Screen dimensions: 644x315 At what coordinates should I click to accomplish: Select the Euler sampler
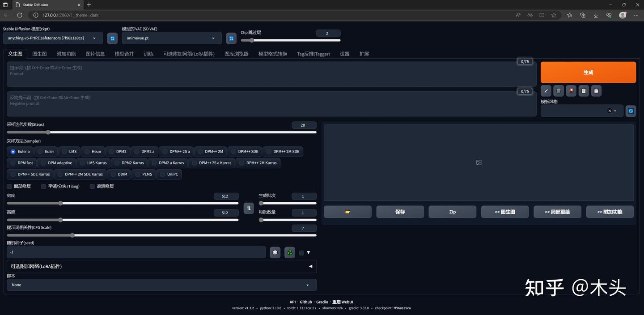click(45, 151)
